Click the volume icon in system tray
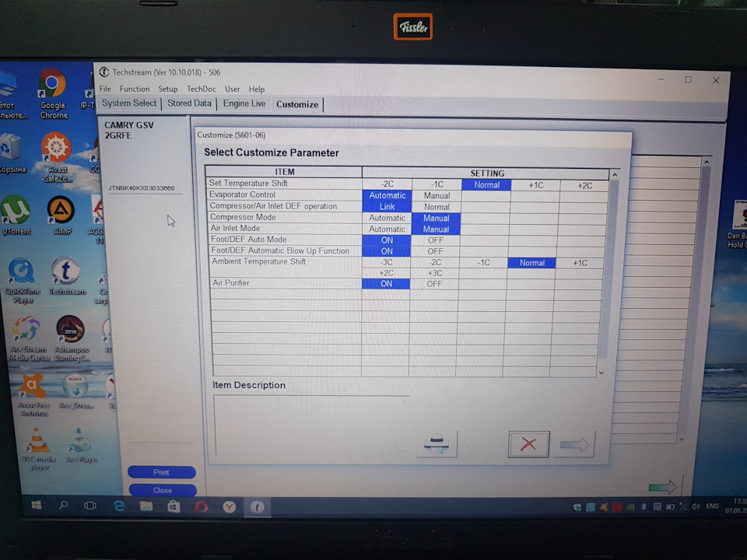747x560 pixels. 696,506
